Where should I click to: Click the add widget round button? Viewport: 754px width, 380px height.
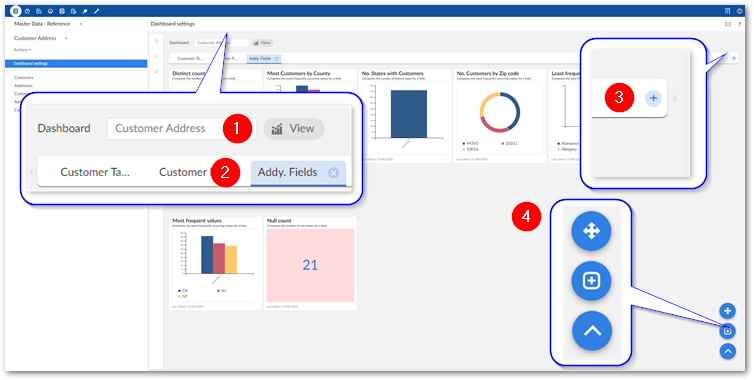pyautogui.click(x=728, y=331)
